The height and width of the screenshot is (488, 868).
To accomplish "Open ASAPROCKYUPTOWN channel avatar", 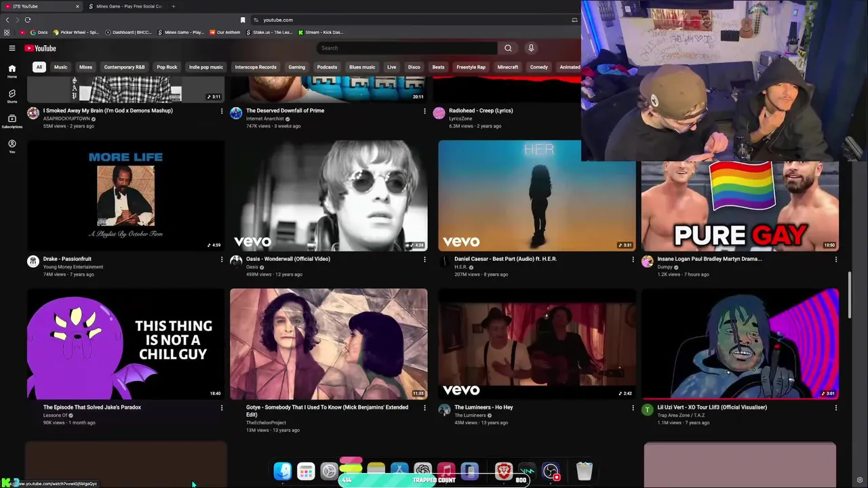I will pyautogui.click(x=33, y=113).
